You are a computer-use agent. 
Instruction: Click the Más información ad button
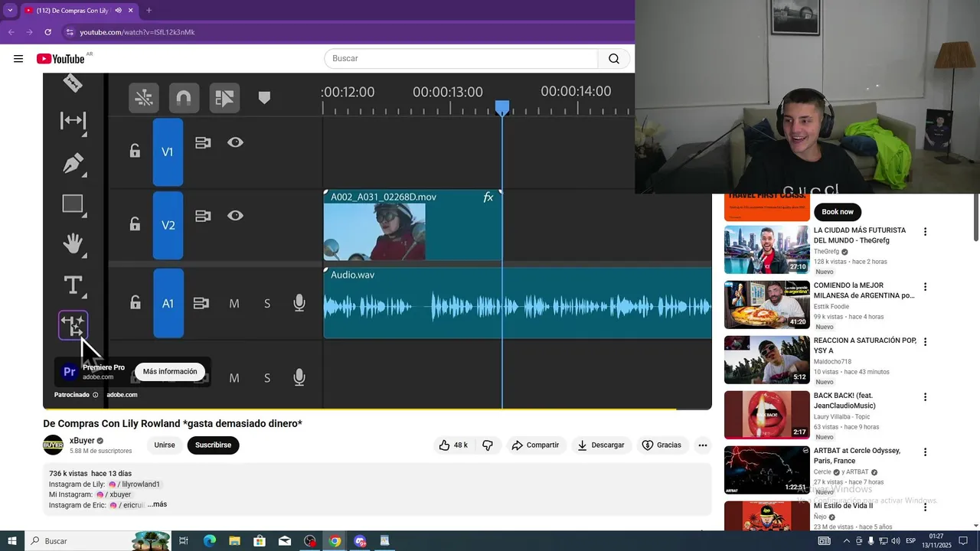point(170,372)
